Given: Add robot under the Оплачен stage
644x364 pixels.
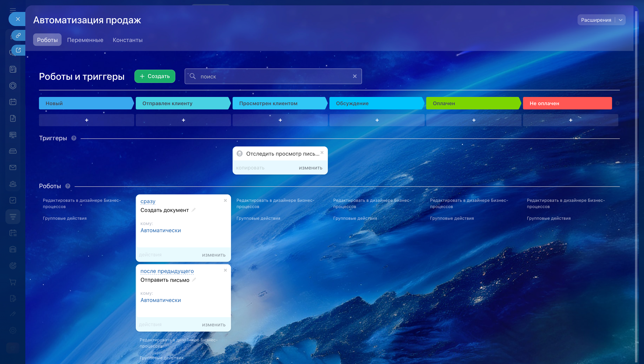Looking at the screenshot, I should pyautogui.click(x=474, y=120).
